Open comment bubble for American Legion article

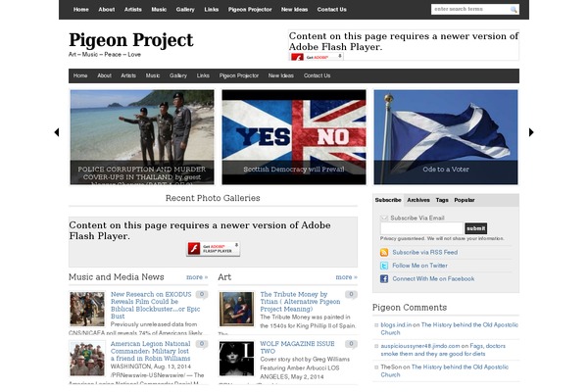pos(202,344)
